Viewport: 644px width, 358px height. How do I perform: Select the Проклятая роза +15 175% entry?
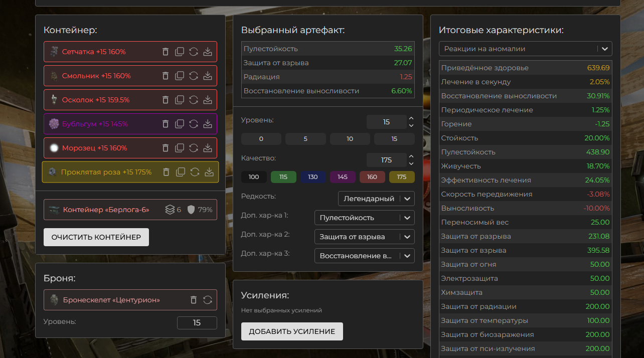point(106,172)
